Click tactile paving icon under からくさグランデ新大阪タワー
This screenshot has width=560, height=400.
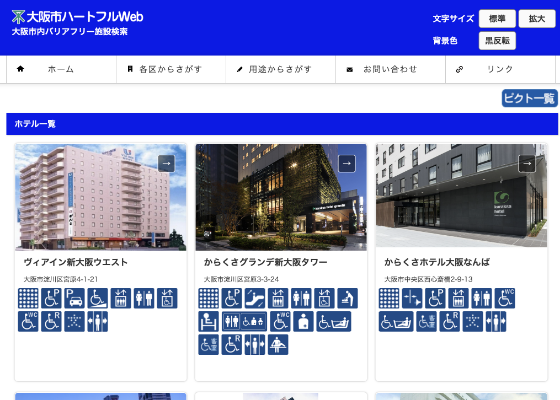(x=209, y=298)
